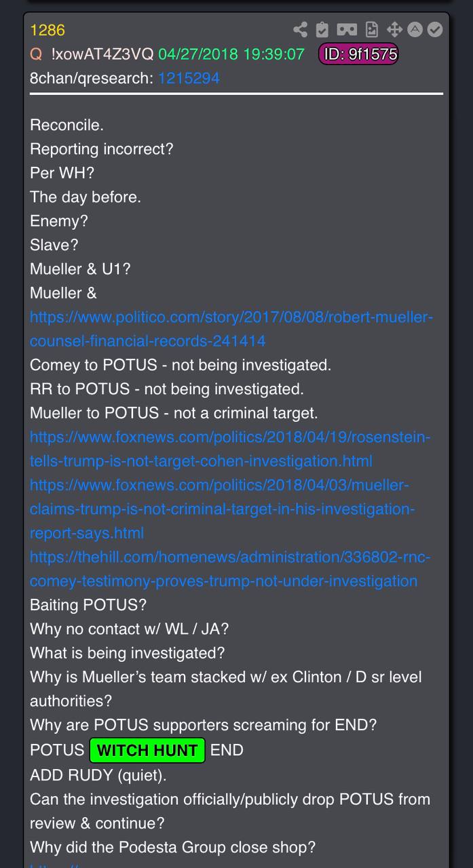This screenshot has width=473, height=868.
Task: Click the green WITCH HUNT highlight
Action: pyautogui.click(x=147, y=750)
